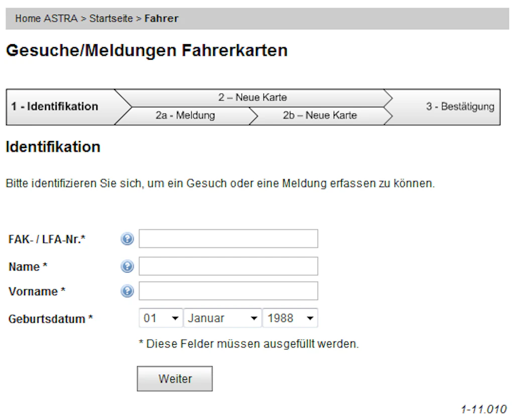
Task: Click into the Name input field
Action: point(228,266)
